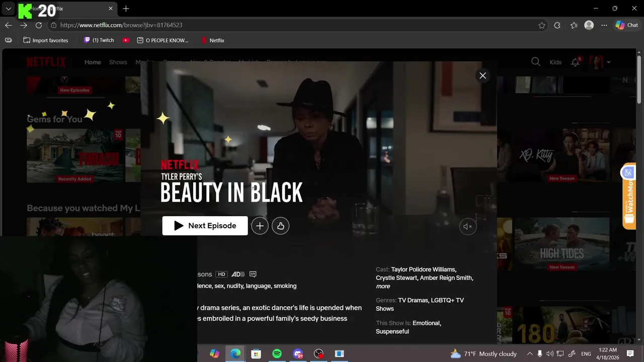Add this page to favorites star
The width and height of the screenshot is (644, 362).
pyautogui.click(x=542, y=25)
